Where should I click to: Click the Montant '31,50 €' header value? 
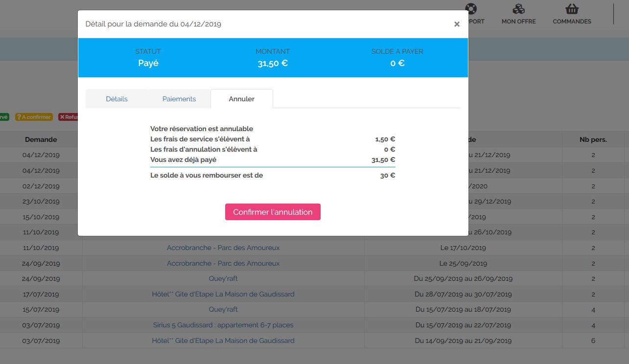click(273, 63)
